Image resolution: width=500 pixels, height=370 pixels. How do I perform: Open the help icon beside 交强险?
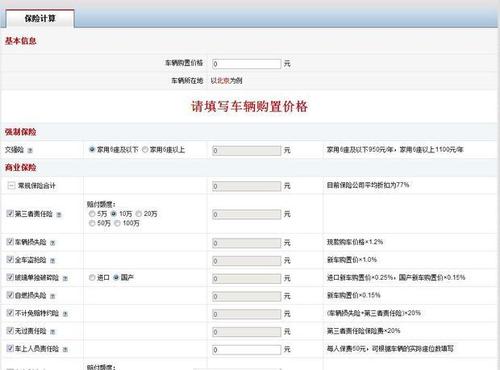[30, 151]
